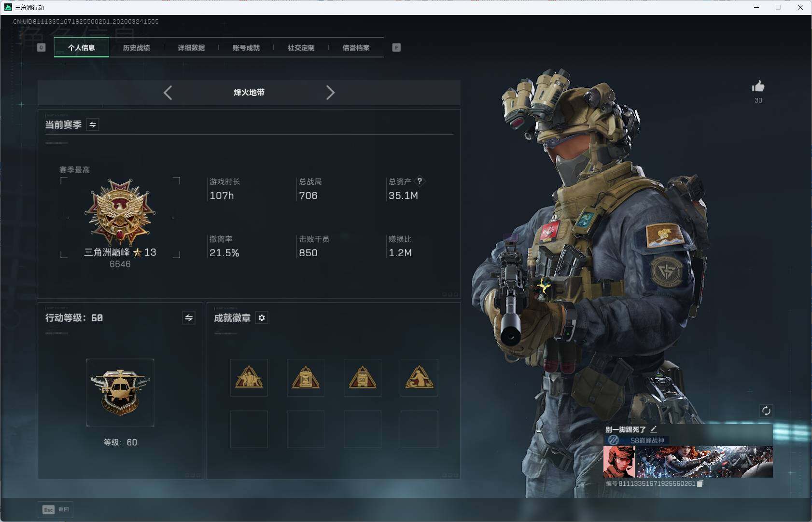Give a like with the thumbs-up icon

758,86
